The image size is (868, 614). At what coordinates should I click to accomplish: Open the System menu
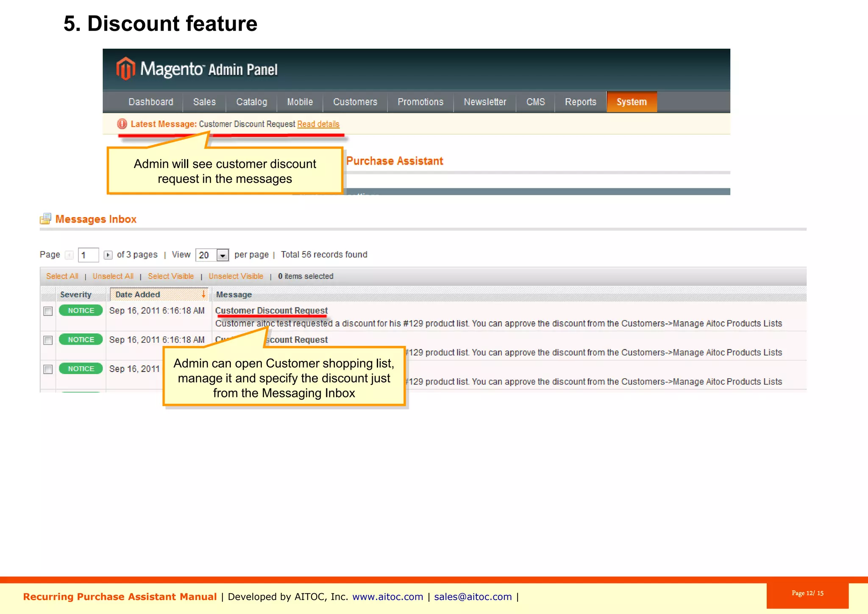(632, 102)
